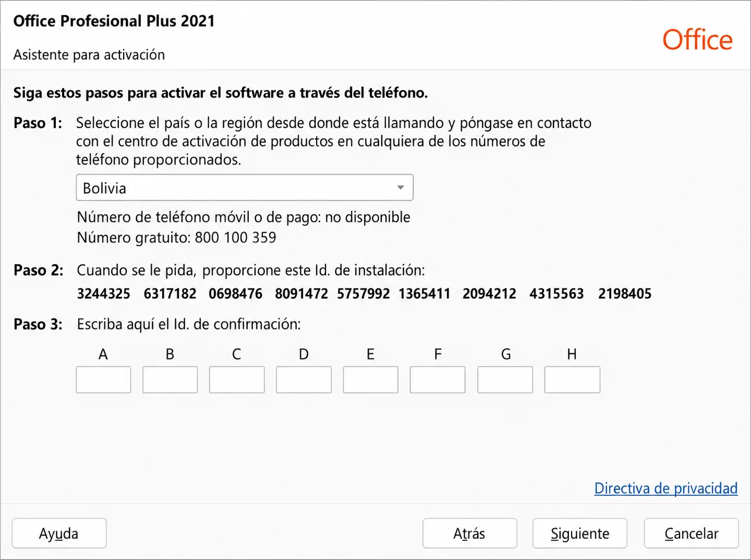The image size is (751, 560).
Task: Click installation ID group 6317182
Action: pos(170,294)
